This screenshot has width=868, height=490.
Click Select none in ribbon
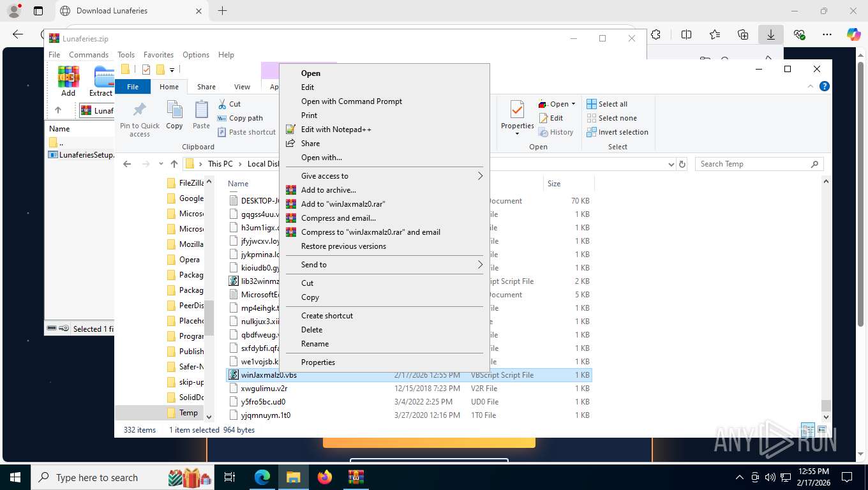(611, 118)
